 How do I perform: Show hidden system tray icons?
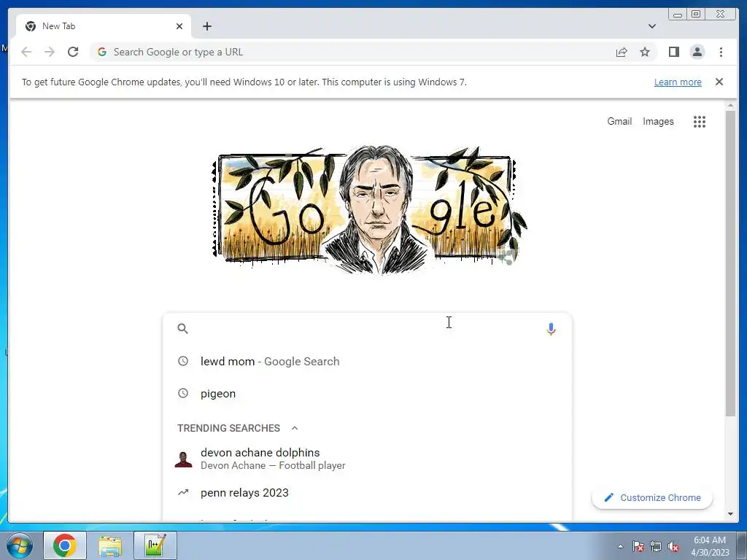coord(620,546)
